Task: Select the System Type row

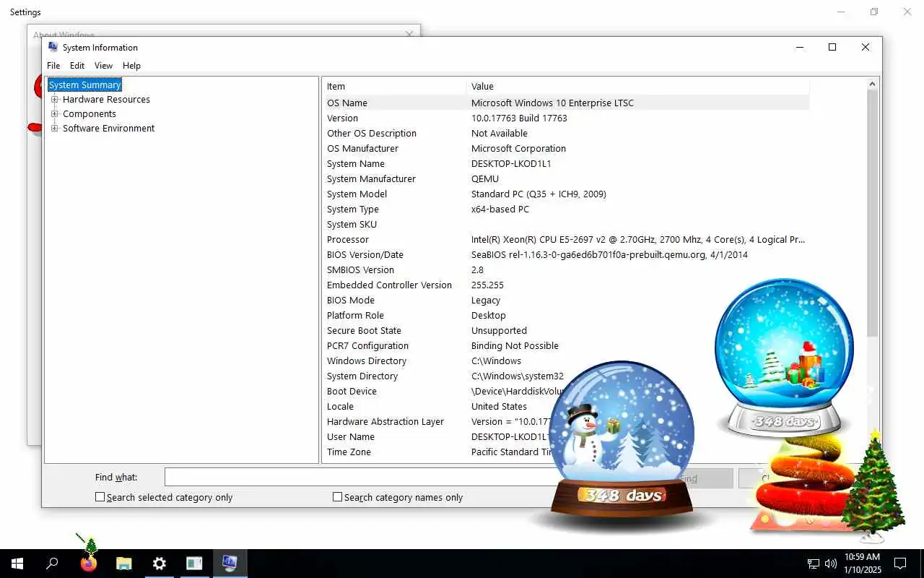Action: coord(566,210)
